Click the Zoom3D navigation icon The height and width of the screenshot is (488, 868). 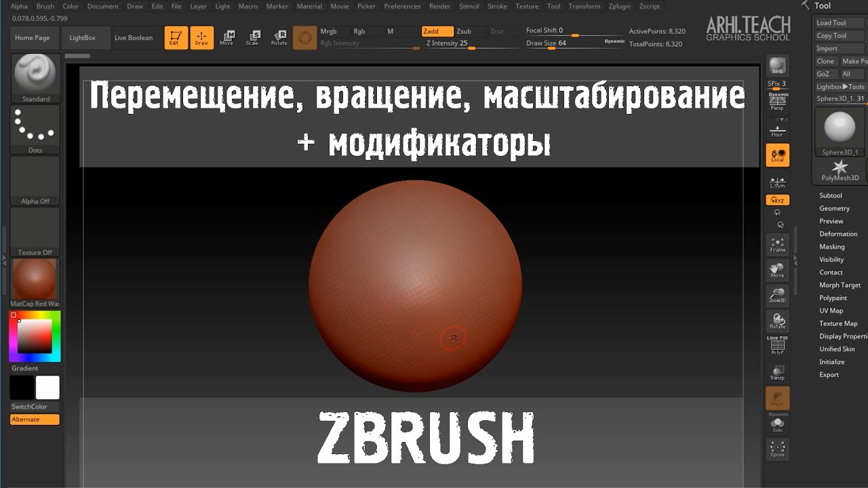777,295
